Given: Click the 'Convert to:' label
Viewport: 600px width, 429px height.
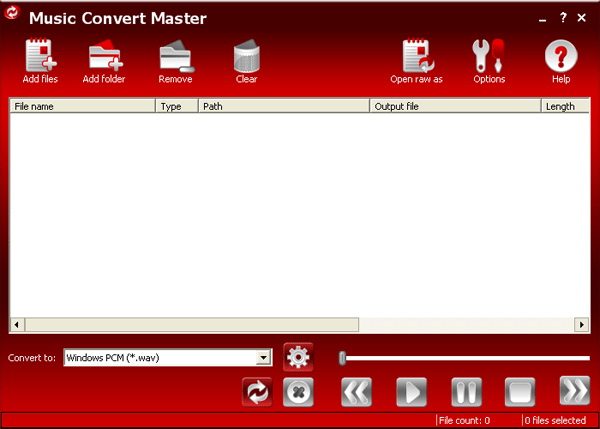Looking at the screenshot, I should (32, 358).
